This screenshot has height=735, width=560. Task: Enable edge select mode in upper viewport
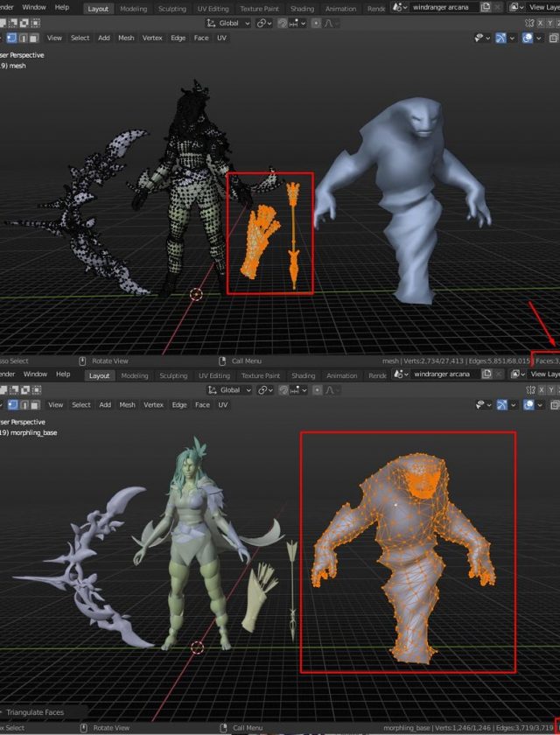tap(23, 38)
